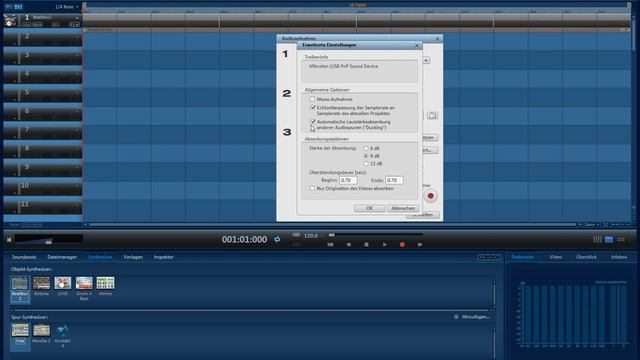This screenshot has width=640, height=360.
Task: Open the Überblick tab
Action: (x=586, y=257)
